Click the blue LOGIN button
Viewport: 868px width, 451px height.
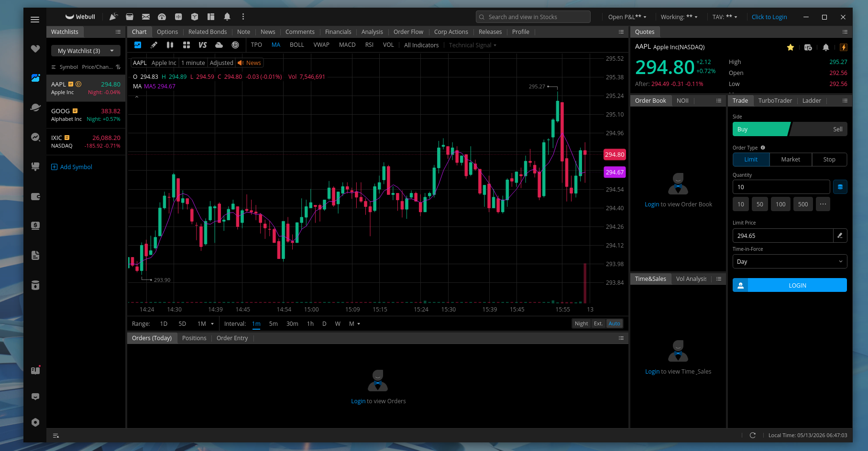pyautogui.click(x=790, y=285)
